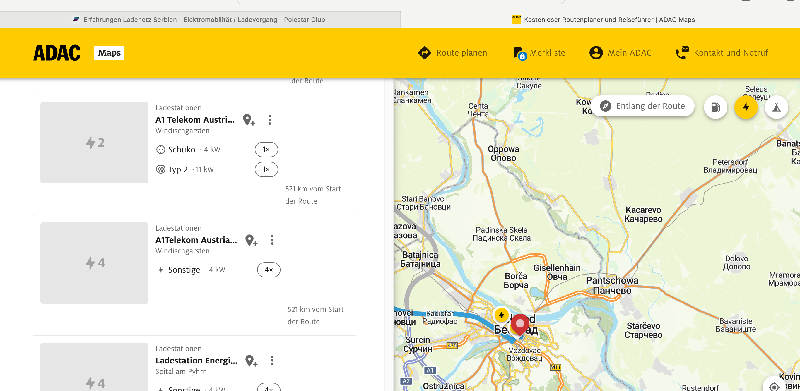Click the red destination pin on Belgrade
This screenshot has width=800, height=391.
coord(520,326)
